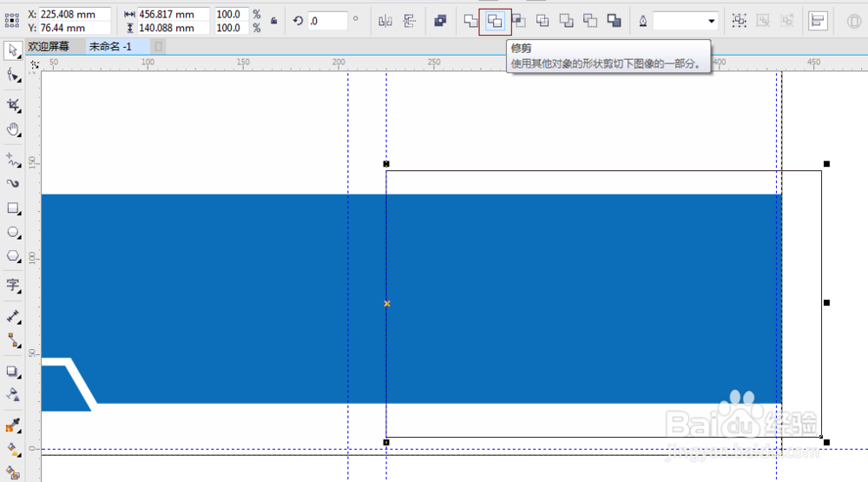
Task: Select the Rectangle tool
Action: [x=13, y=208]
